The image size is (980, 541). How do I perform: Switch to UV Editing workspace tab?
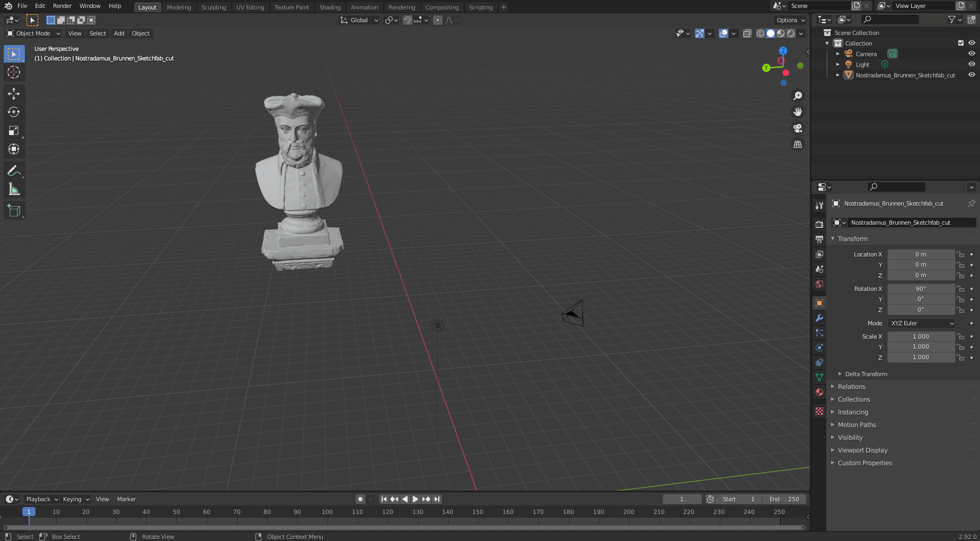click(250, 7)
